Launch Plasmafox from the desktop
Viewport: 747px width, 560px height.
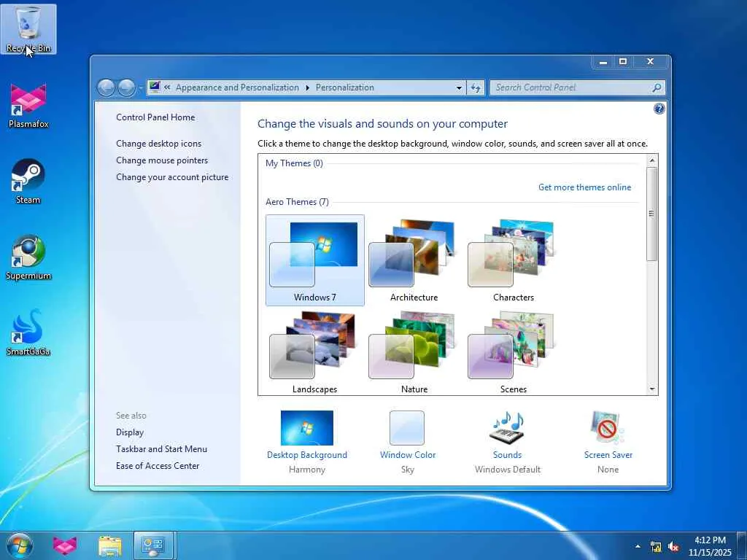[28, 105]
